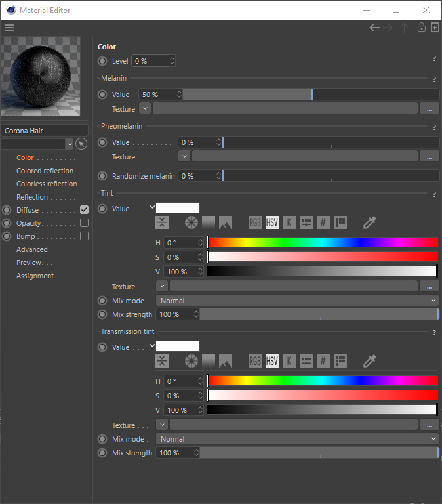Toggle Tint Mix mode animation dot
Screen dimensions: 442x504
[x=102, y=301]
